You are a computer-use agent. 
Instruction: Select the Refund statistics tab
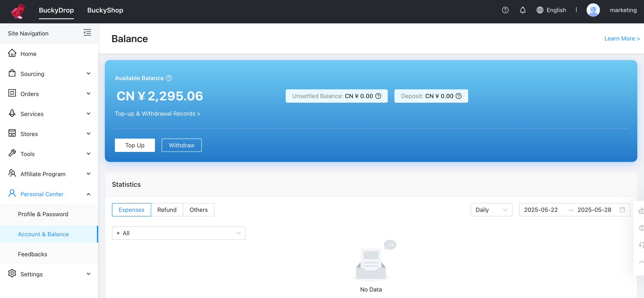[167, 210]
